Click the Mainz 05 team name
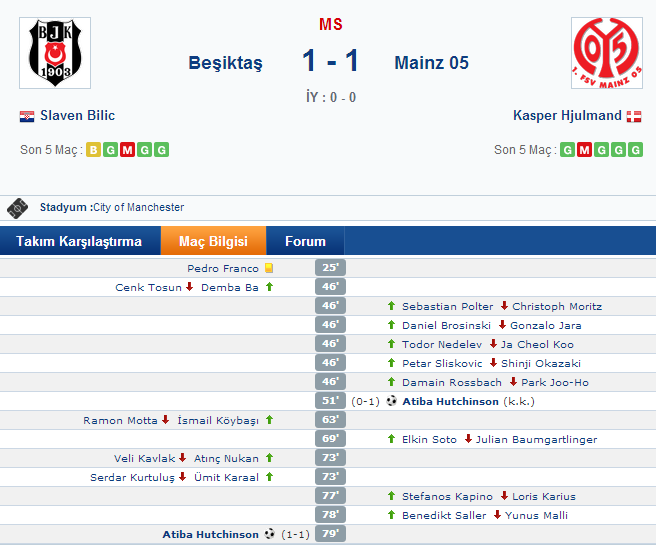Image resolution: width=656 pixels, height=546 pixels. 431,63
